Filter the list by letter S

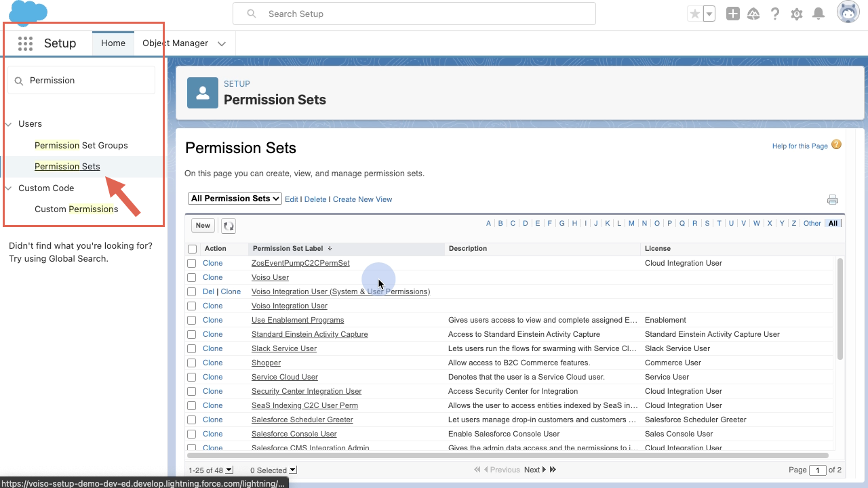(707, 223)
